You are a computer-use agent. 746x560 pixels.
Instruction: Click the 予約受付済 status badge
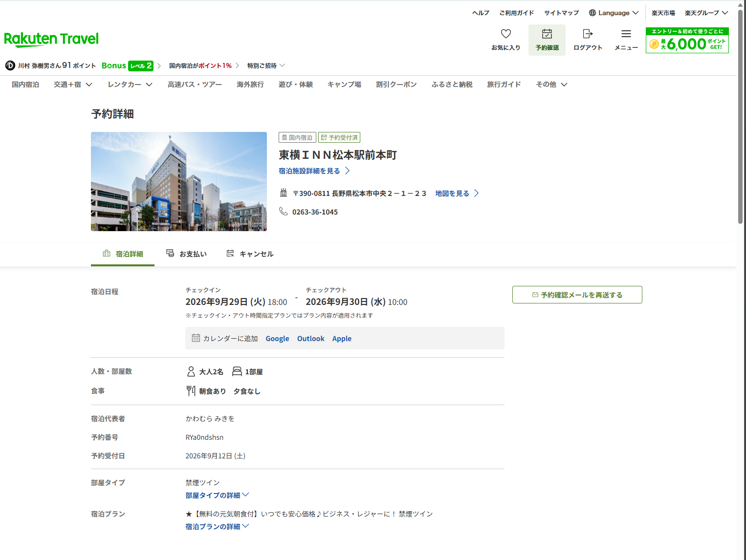(339, 137)
